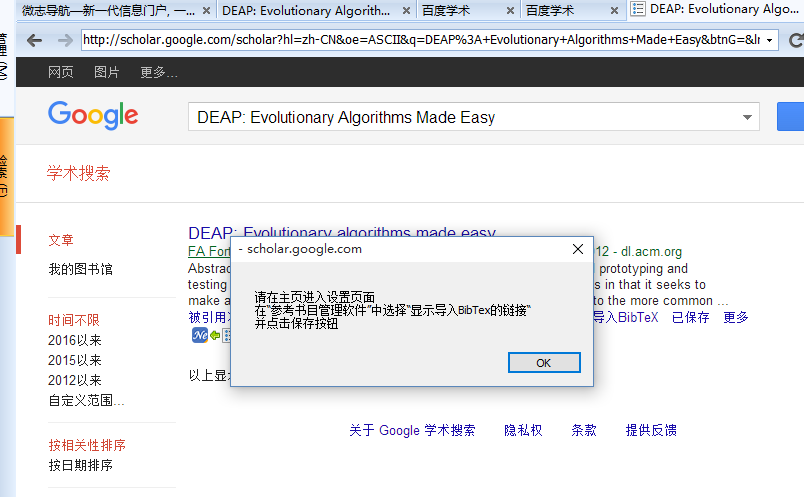Close the second 百度学术 tab

tap(614, 11)
